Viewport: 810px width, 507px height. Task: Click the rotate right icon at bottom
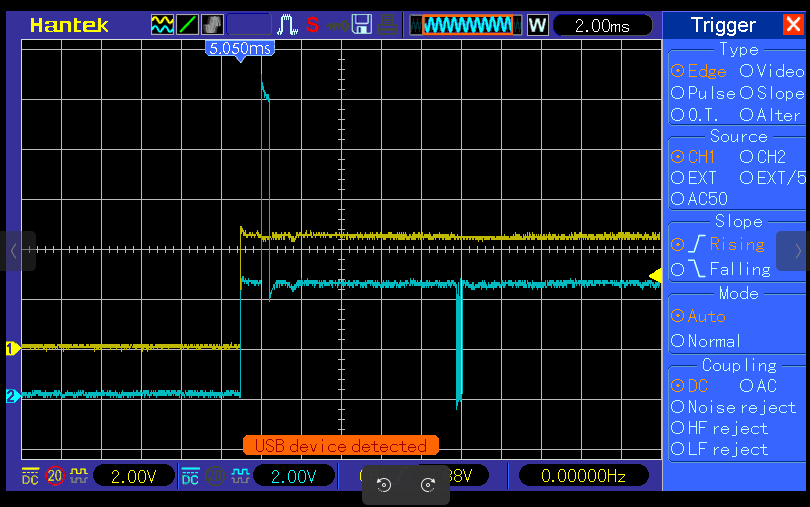pyautogui.click(x=428, y=485)
